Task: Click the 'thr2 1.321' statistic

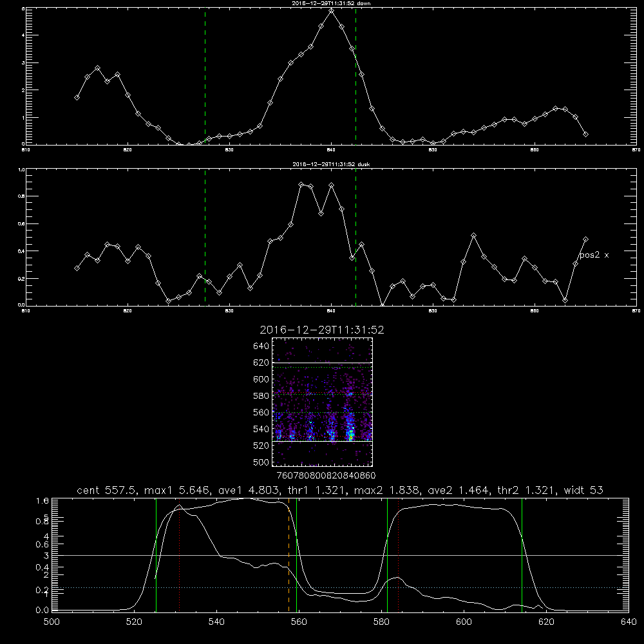Action: (527, 490)
